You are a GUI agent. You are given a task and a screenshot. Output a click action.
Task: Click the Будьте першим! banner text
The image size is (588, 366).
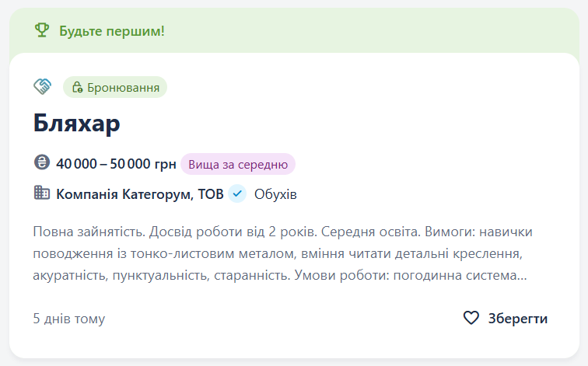pos(112,31)
